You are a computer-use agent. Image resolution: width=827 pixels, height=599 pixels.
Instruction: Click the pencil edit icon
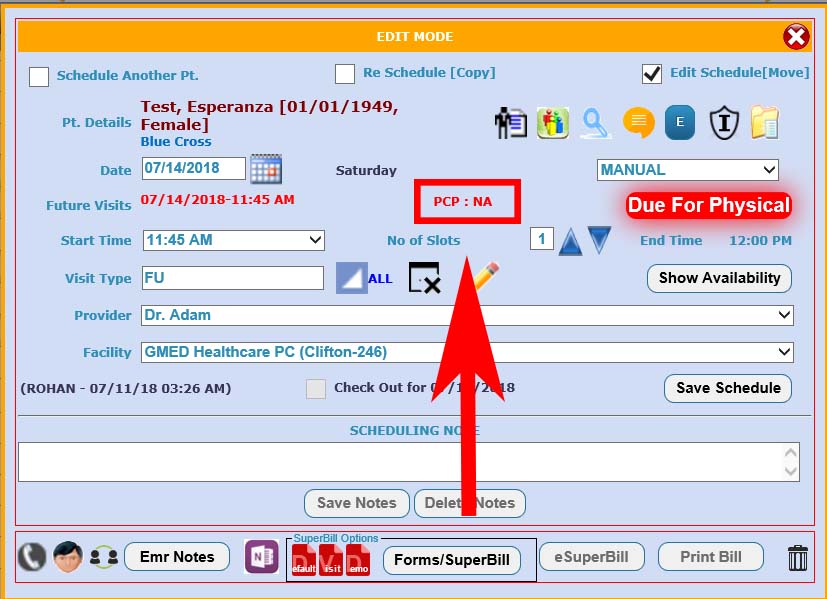[485, 275]
